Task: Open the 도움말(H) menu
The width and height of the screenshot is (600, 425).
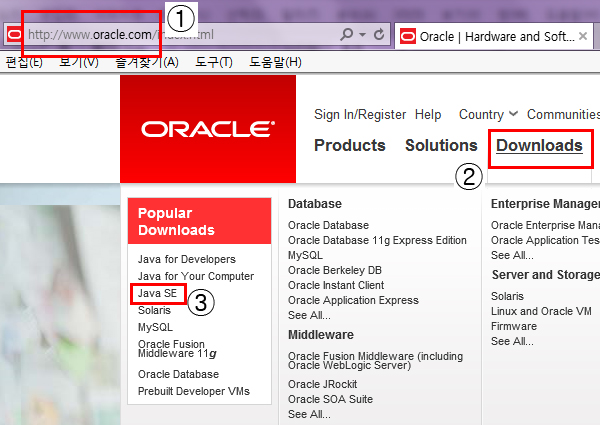Action: (275, 62)
